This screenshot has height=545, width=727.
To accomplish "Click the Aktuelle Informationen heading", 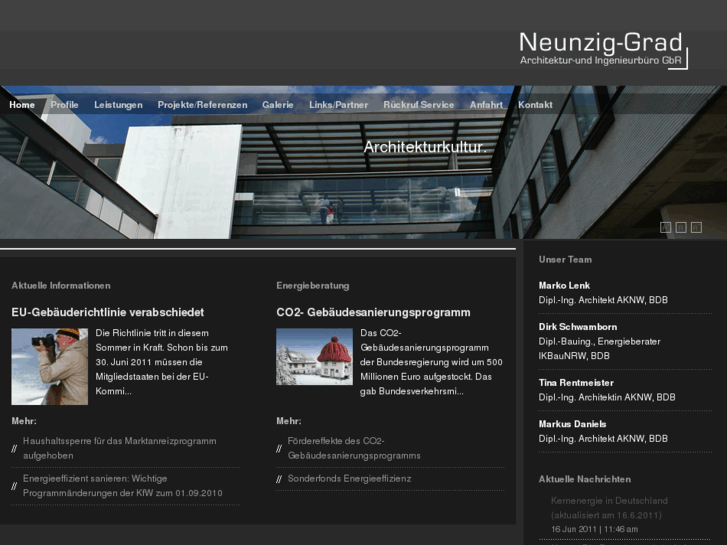I will 61,285.
